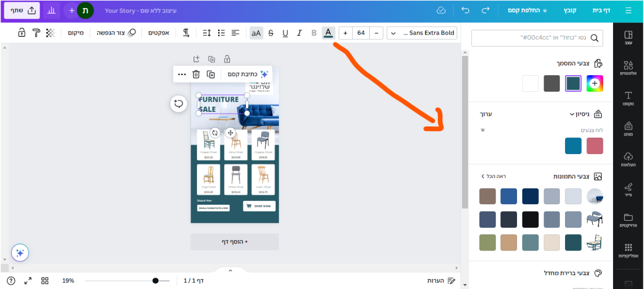Click the cloud save status icon
644x289 pixels.
tap(441, 10)
